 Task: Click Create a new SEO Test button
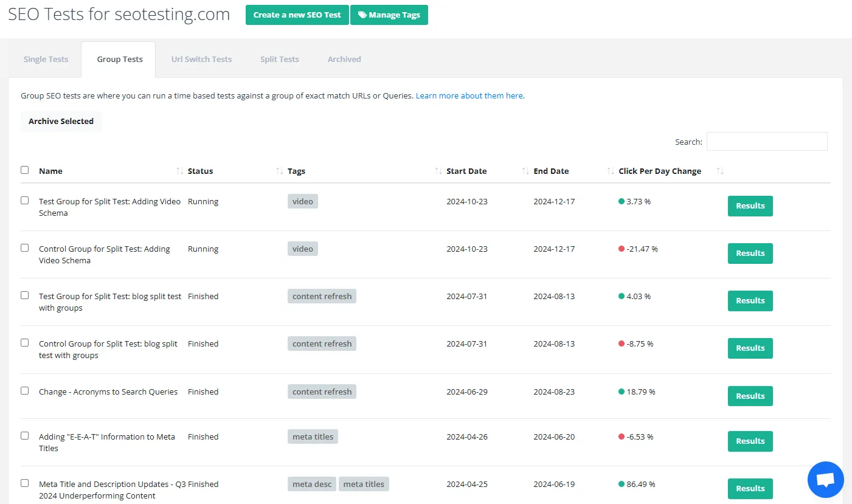click(x=297, y=15)
